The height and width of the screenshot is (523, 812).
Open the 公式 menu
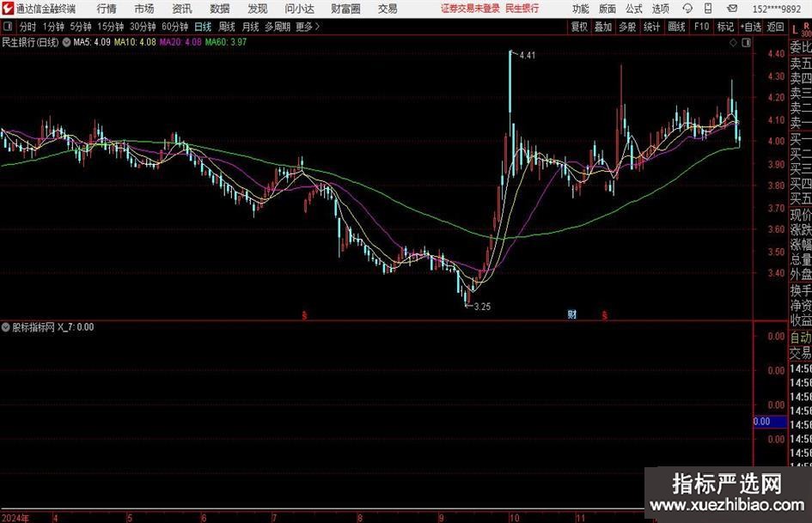click(634, 9)
